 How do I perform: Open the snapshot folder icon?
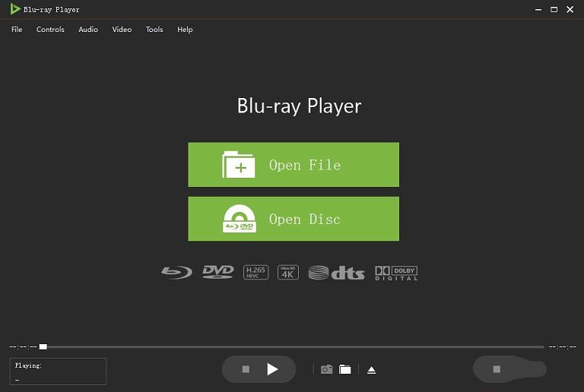(x=345, y=369)
